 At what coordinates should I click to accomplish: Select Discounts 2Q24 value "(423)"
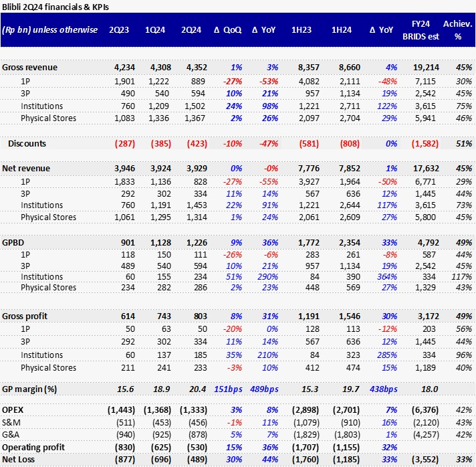coord(197,143)
